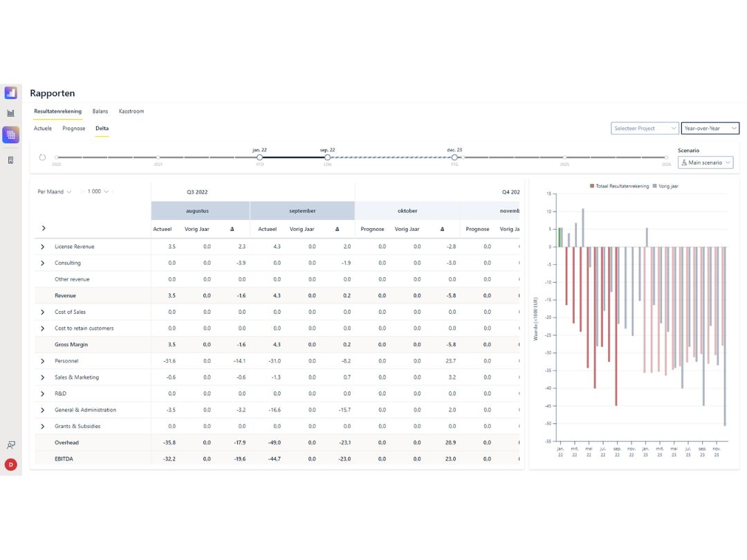747x560 pixels.
Task: Click Overhead oktober delta 28,9
Action: tap(451, 442)
